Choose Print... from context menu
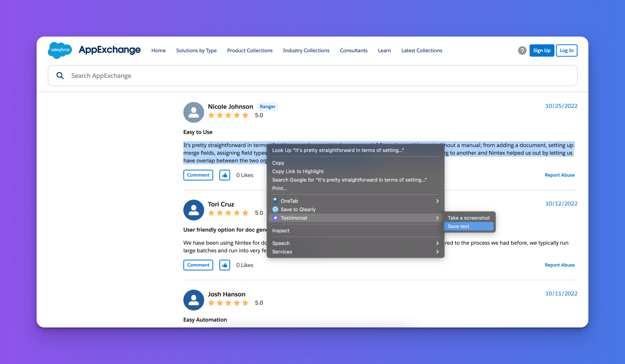 click(x=355, y=188)
